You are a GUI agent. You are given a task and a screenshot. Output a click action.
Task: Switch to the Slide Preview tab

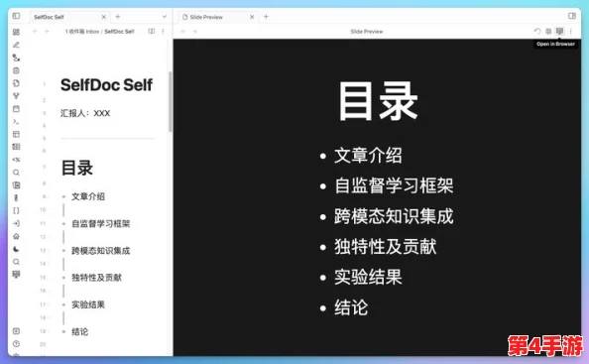point(206,17)
